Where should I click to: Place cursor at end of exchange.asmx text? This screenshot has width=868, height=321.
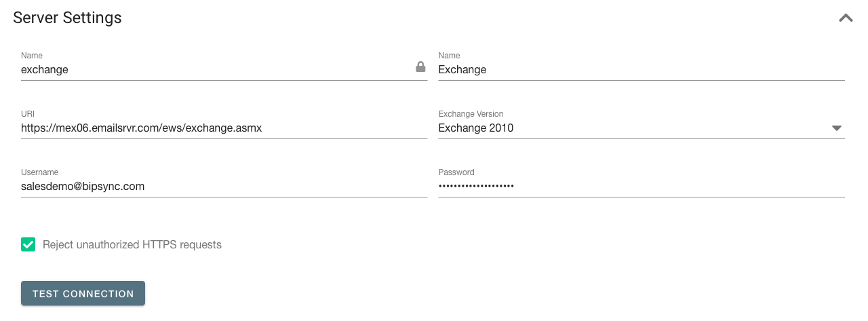click(x=262, y=128)
